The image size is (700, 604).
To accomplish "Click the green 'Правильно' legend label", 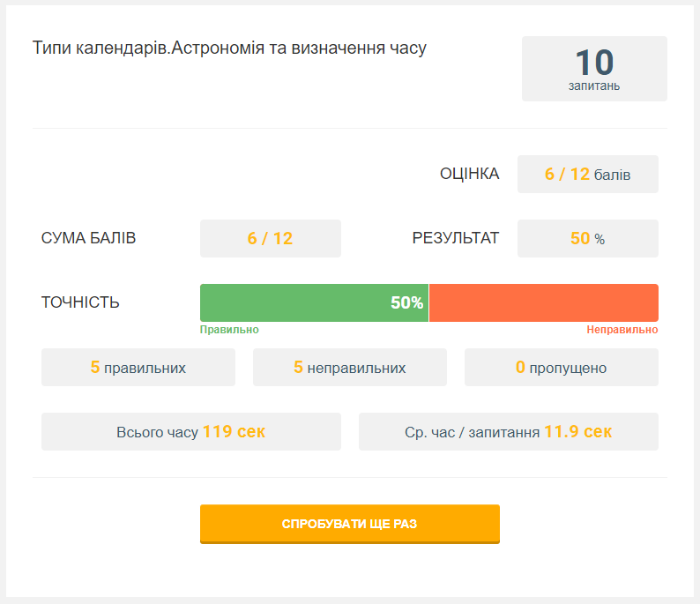I will tap(229, 330).
